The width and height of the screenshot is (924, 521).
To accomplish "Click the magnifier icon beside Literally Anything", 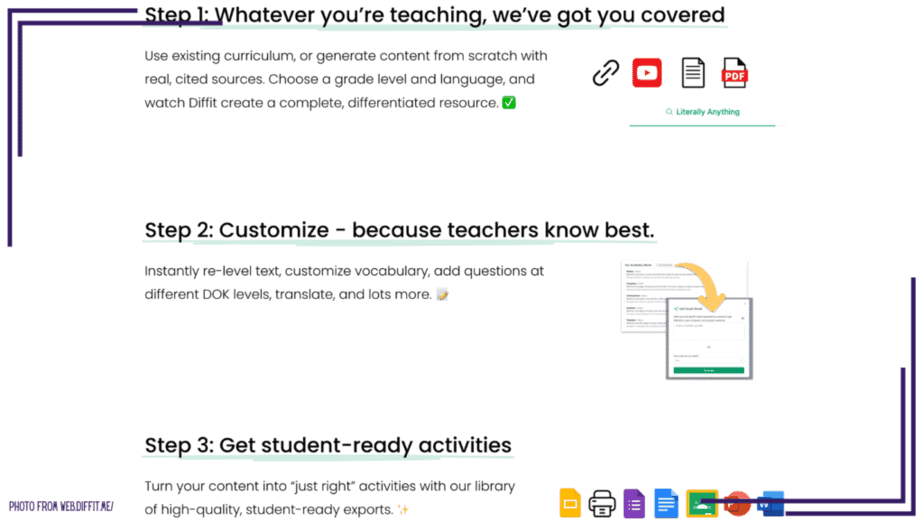I will click(x=669, y=111).
